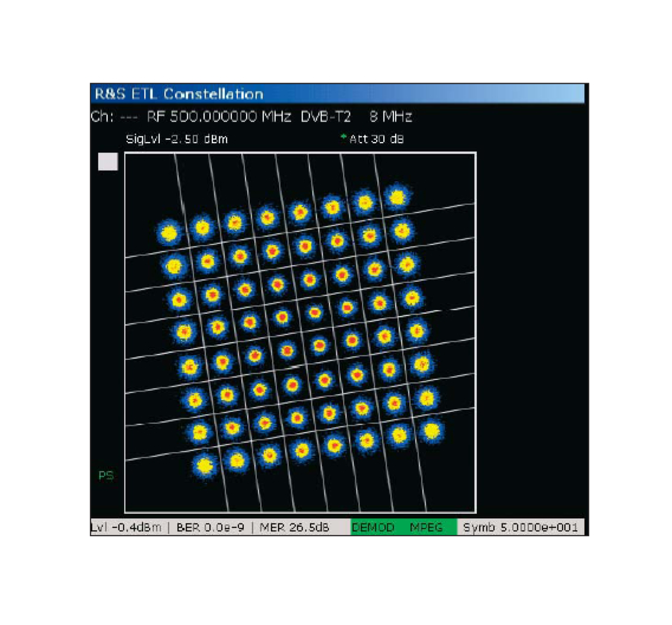Click the green PS indicator label
This screenshot has width=672, height=625.
click(x=106, y=475)
